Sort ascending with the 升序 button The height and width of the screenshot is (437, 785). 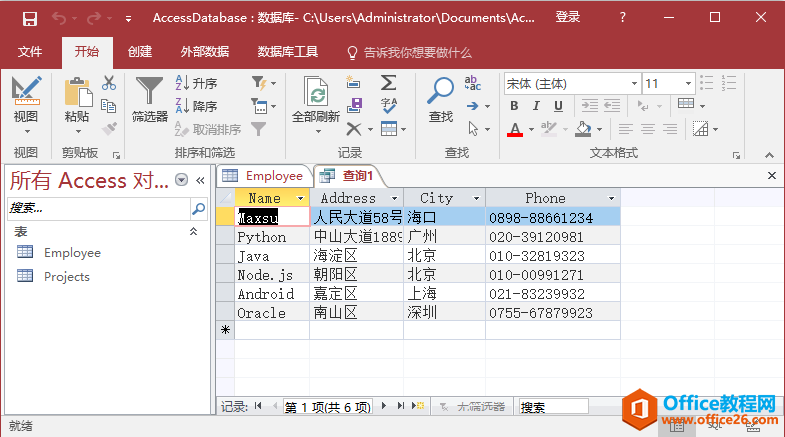[197, 83]
